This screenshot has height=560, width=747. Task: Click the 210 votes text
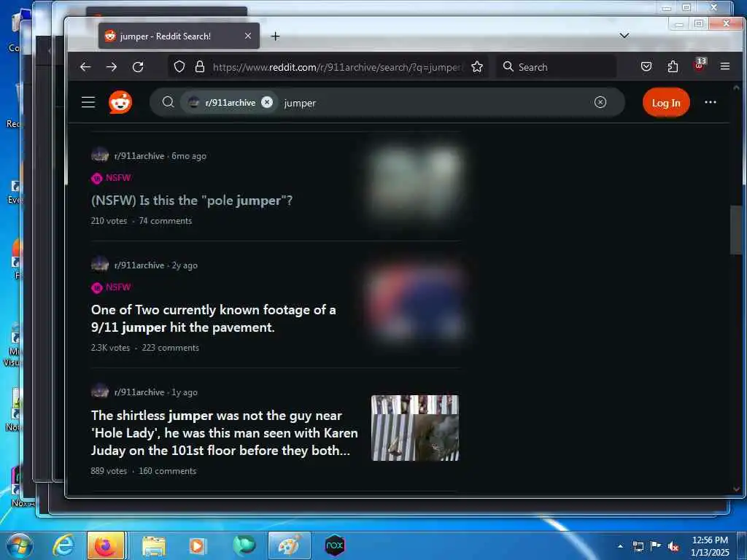pos(109,220)
